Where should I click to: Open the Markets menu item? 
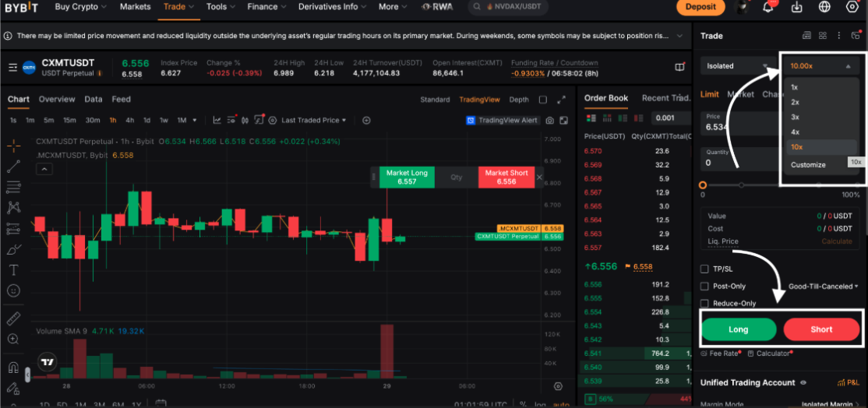135,7
